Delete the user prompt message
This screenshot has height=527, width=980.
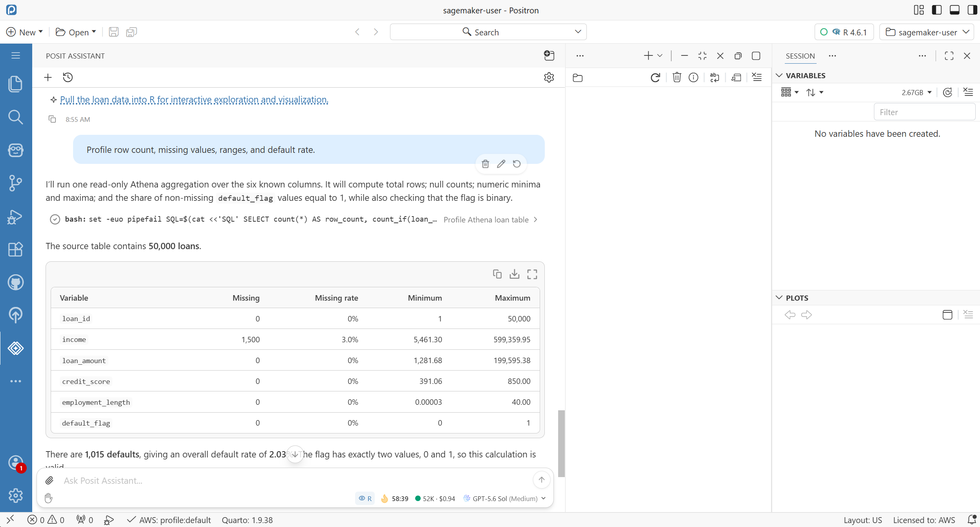point(485,164)
